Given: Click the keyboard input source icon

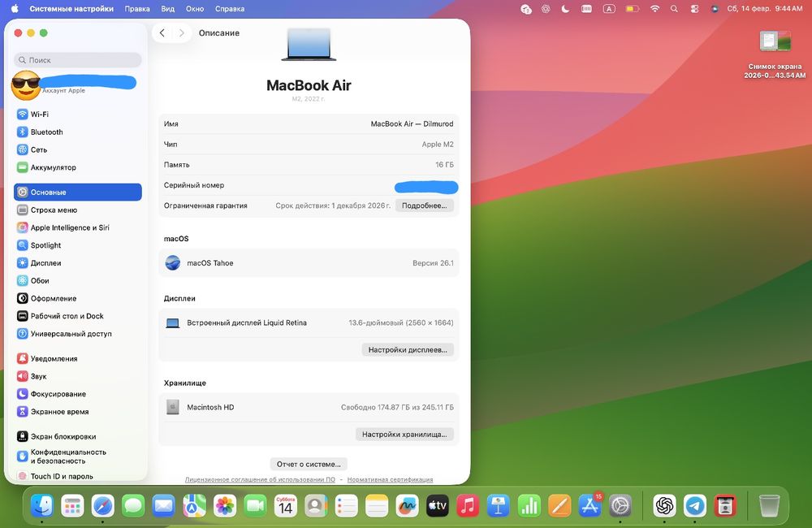Looking at the screenshot, I should [x=609, y=9].
